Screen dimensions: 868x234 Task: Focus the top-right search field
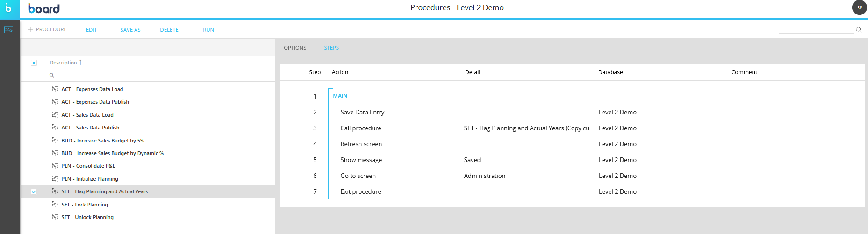(x=816, y=29)
